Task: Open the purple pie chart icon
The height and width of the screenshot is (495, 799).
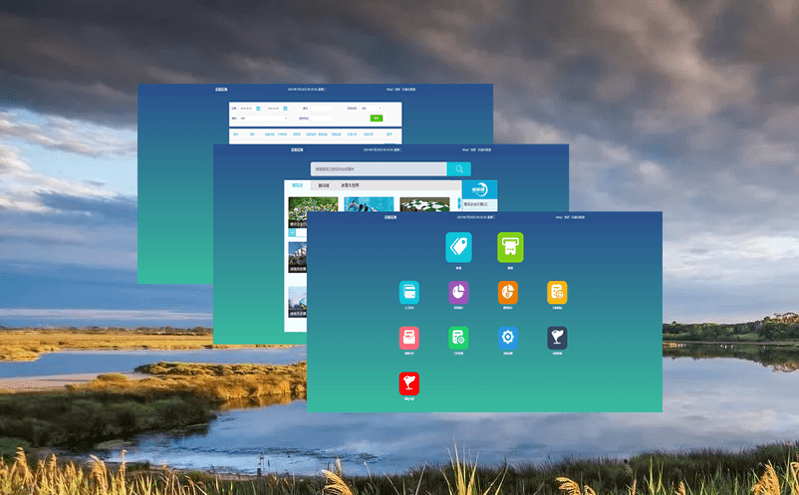Action: click(459, 292)
